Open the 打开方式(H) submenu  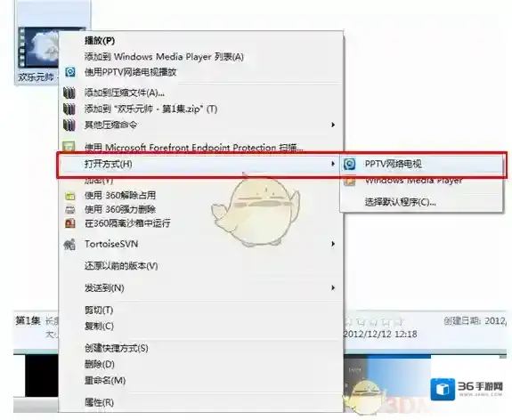pos(108,164)
